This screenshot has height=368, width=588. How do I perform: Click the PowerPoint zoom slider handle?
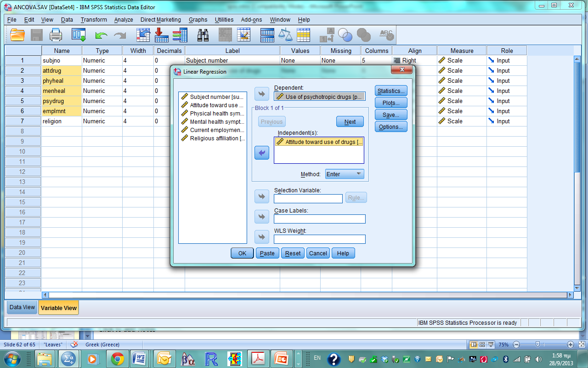coord(537,344)
